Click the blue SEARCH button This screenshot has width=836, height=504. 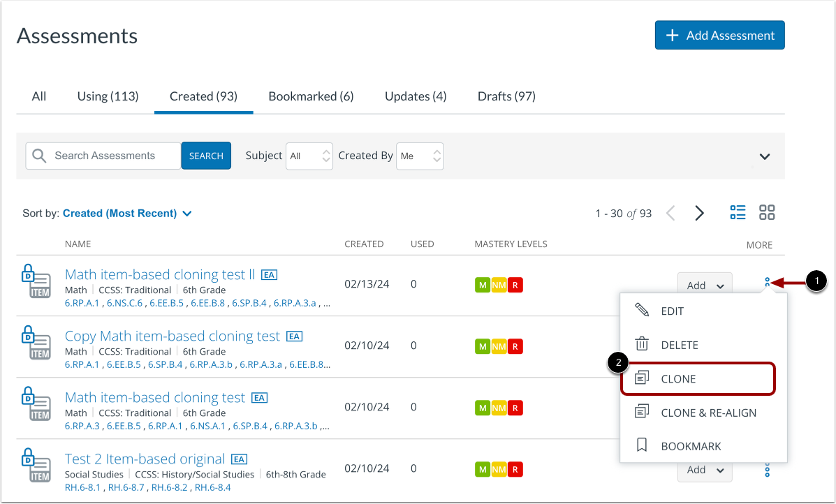pos(206,156)
